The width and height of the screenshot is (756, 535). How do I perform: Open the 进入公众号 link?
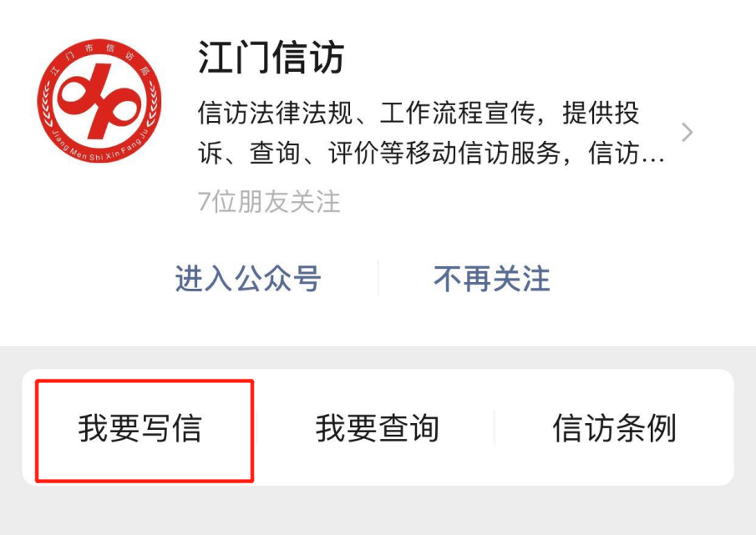point(248,279)
